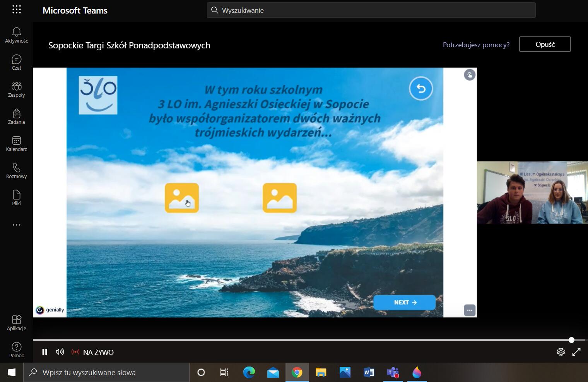Open the Aktywność notifications bell

[16, 35]
